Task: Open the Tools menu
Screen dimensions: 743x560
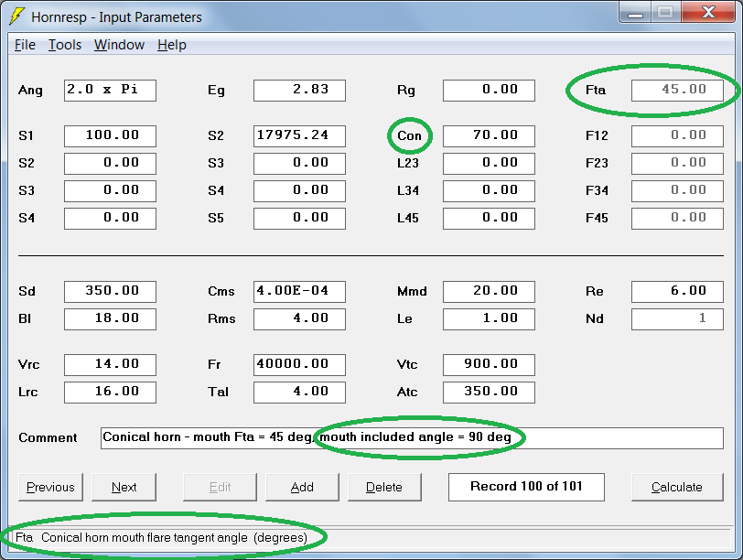Action: click(x=65, y=45)
